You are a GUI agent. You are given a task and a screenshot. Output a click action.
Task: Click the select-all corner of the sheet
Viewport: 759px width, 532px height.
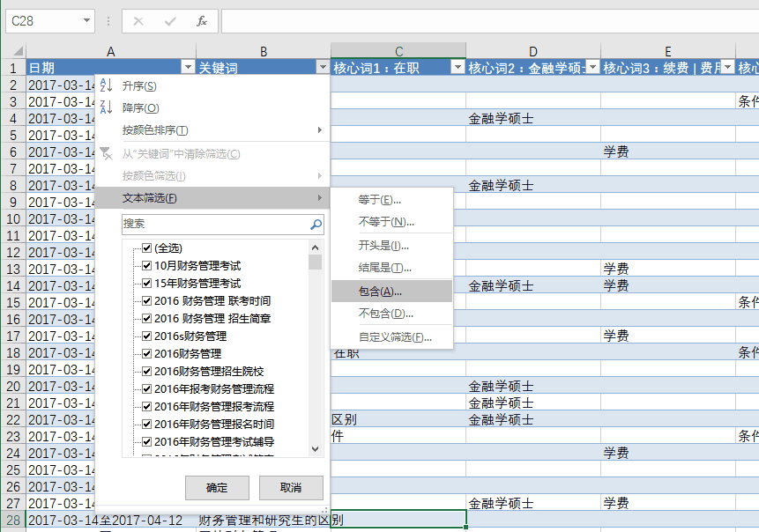click(x=13, y=52)
